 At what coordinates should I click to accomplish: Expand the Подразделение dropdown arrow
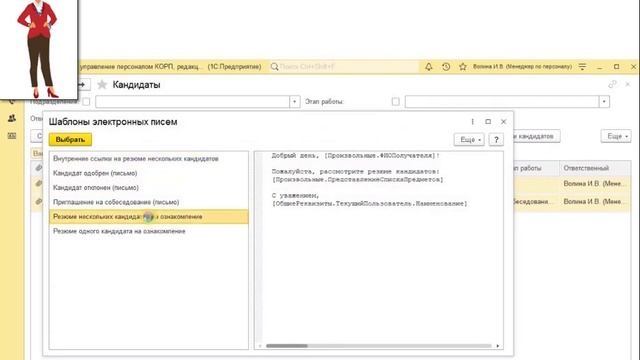(295, 102)
